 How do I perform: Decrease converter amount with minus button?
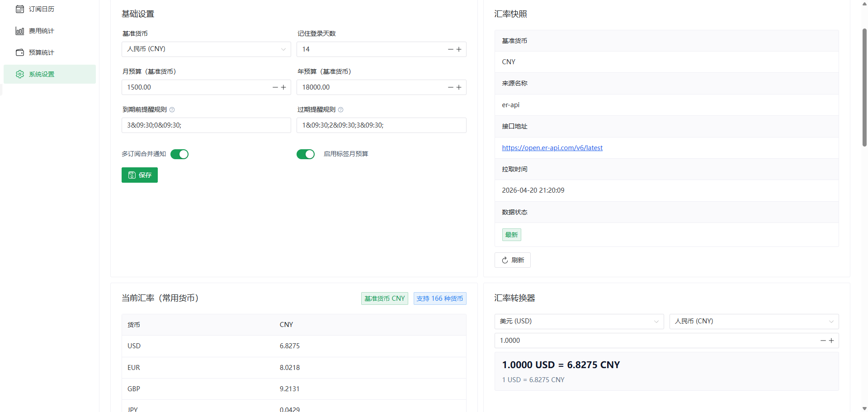point(823,341)
